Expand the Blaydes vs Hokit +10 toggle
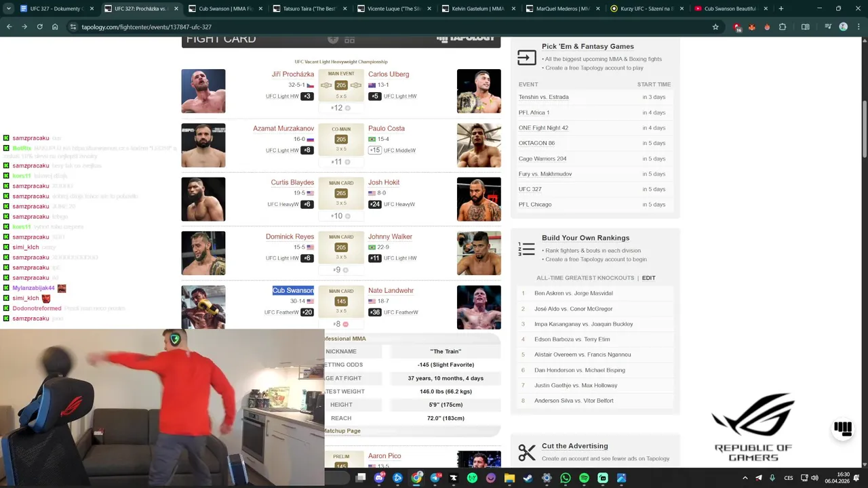Screen dimensions: 868x488 341,216
